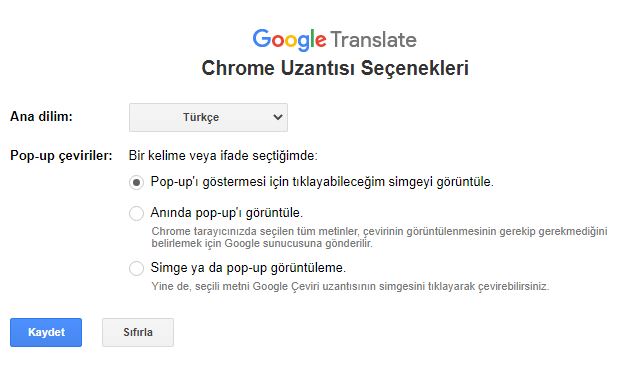This screenshot has width=624, height=367.
Task: Click the 'Pop-up çeviriler:' section label
Action: (x=61, y=156)
